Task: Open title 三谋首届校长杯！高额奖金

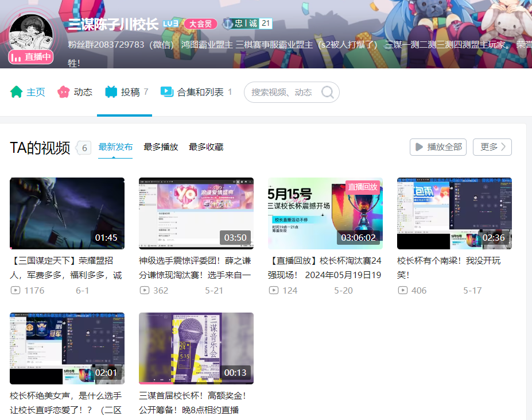Action: tap(193, 403)
